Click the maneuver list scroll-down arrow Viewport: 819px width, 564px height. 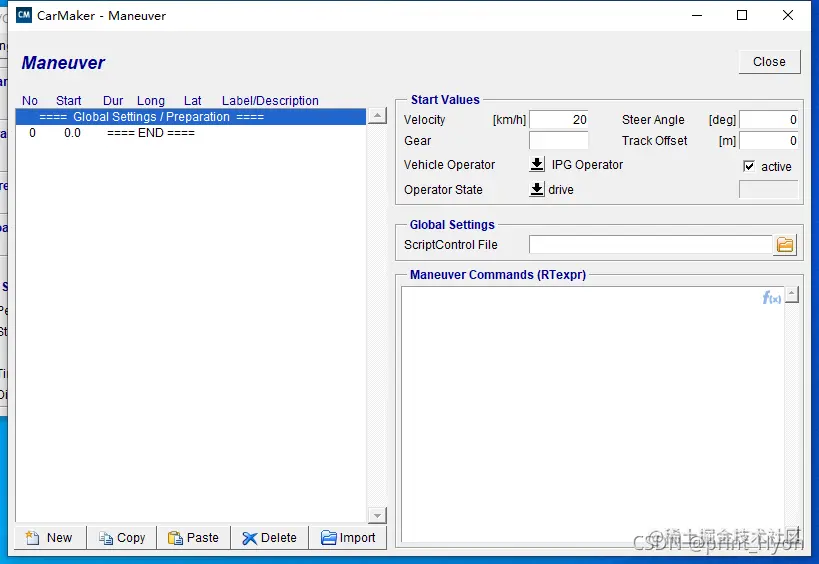click(x=377, y=515)
